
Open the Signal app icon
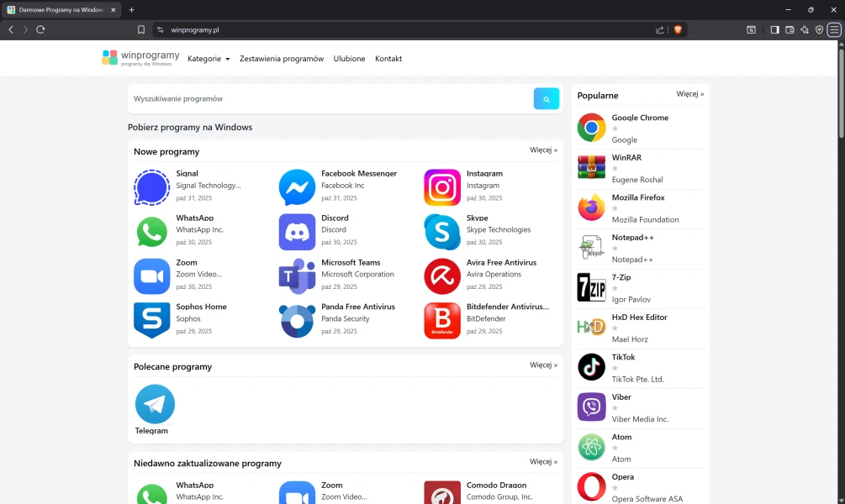click(151, 187)
